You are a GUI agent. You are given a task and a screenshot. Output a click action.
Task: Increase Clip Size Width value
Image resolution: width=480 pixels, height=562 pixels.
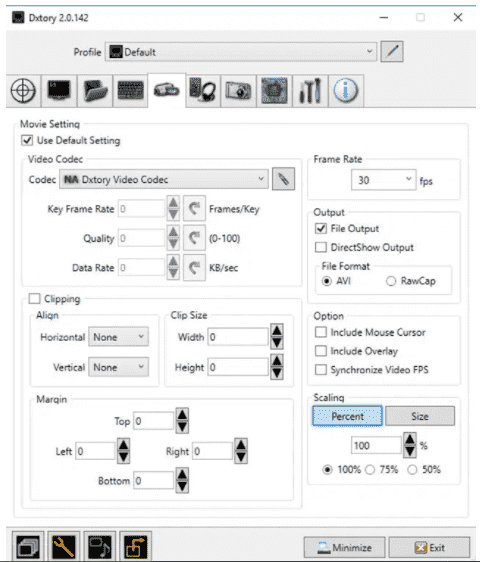click(277, 330)
